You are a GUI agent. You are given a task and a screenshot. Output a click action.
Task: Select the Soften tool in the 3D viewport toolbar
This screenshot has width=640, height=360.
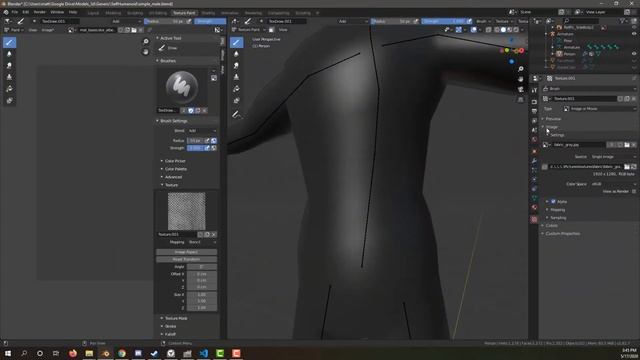point(236,54)
